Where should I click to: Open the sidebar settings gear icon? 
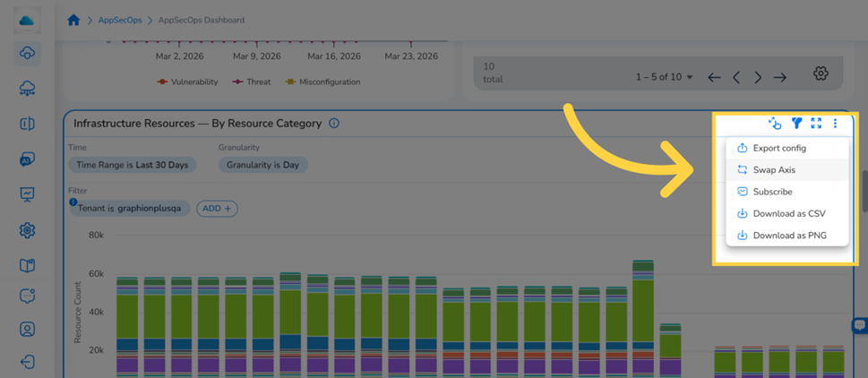[27, 229]
